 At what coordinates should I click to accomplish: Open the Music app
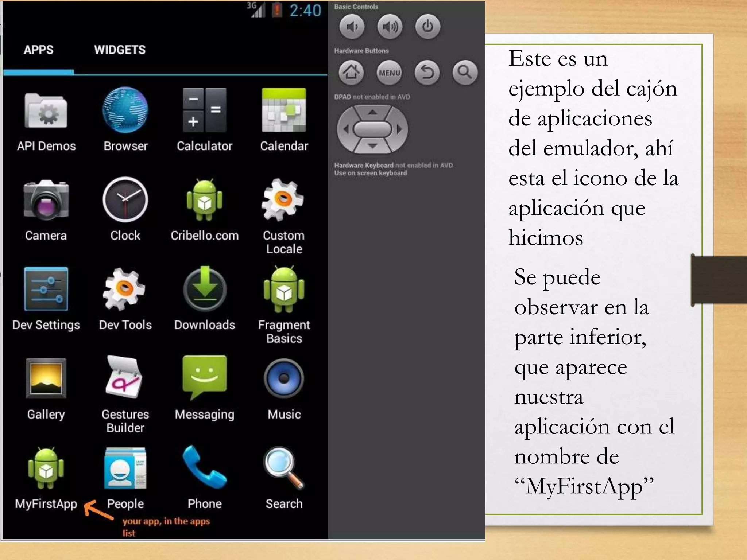(284, 389)
